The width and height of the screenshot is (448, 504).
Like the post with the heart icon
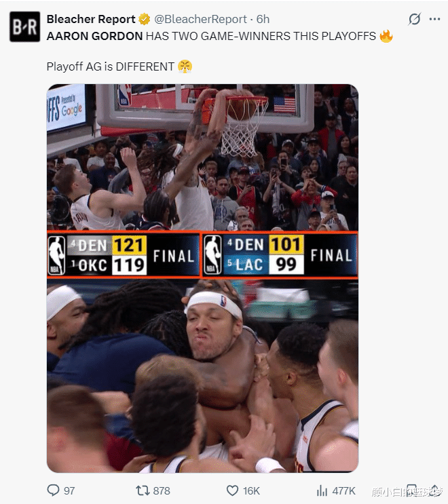coord(233,490)
